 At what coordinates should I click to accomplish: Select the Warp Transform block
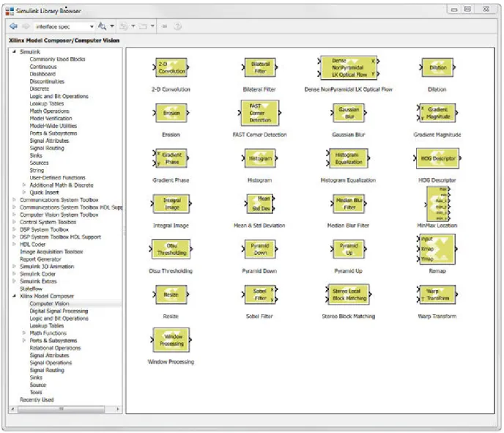click(437, 295)
